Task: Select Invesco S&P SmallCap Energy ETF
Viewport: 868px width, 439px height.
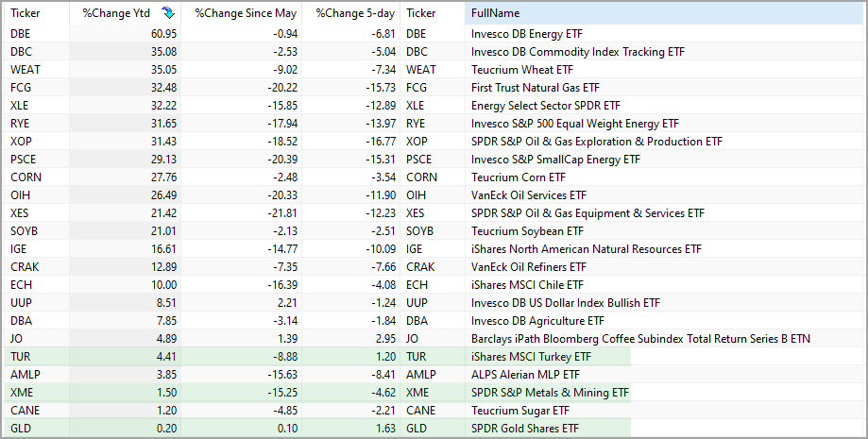Action: click(555, 160)
